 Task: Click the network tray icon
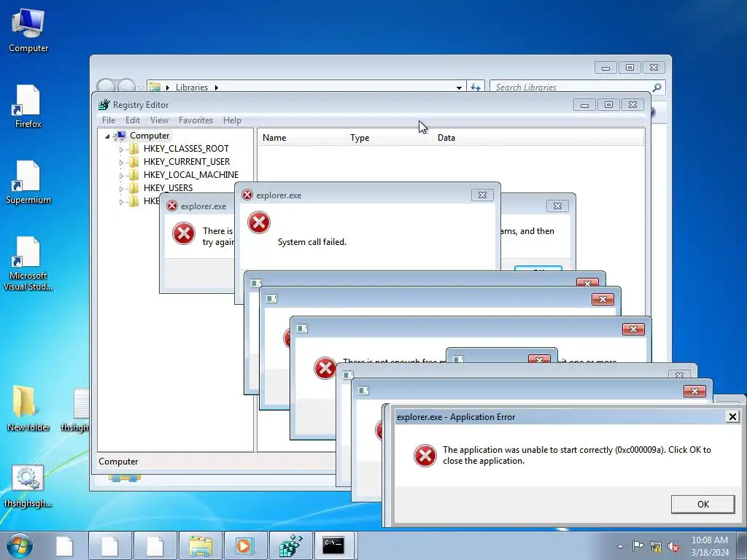click(656, 546)
